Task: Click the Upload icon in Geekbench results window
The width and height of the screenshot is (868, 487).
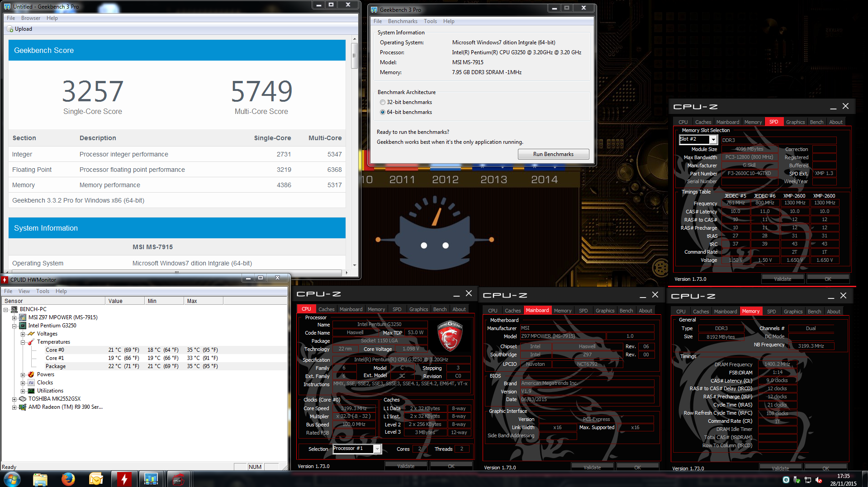Action: click(10, 29)
